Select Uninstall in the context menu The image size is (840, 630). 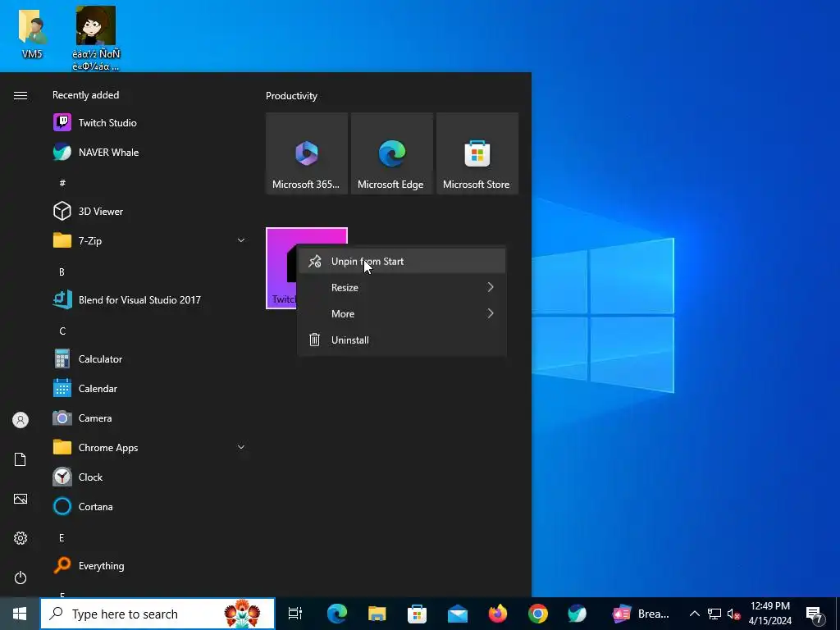tap(402, 340)
